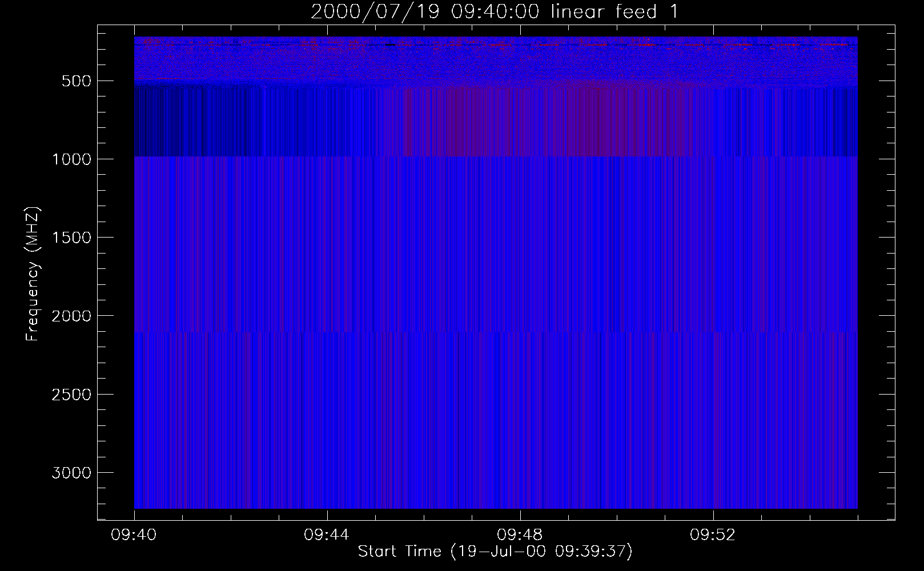Click the "Start Time (19-Jul-00 09:39:37)" axis label
This screenshot has width=924, height=571.
495,551
